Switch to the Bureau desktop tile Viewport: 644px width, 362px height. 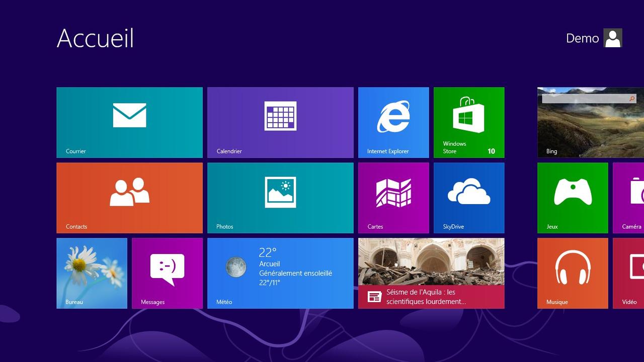(x=92, y=273)
